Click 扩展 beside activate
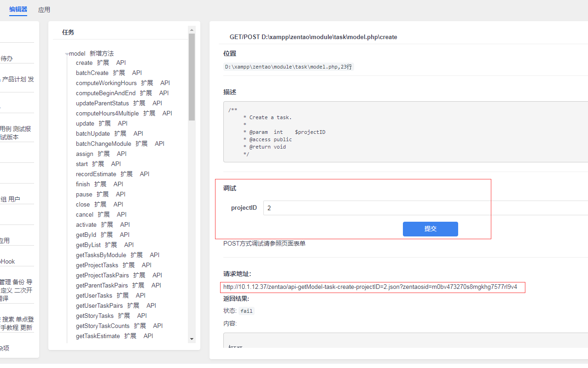Image resolution: width=588 pixels, height=368 pixels. 107,224
